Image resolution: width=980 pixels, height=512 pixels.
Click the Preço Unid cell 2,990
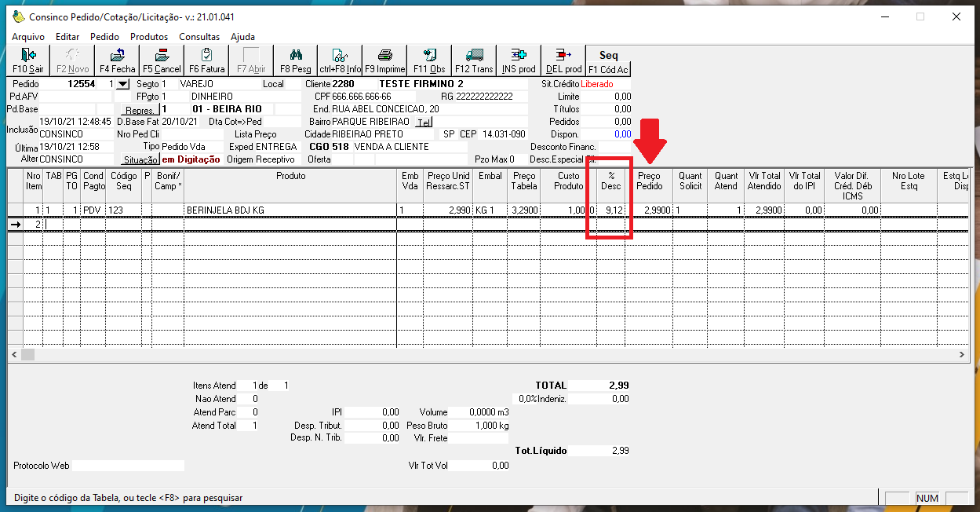pyautogui.click(x=448, y=210)
